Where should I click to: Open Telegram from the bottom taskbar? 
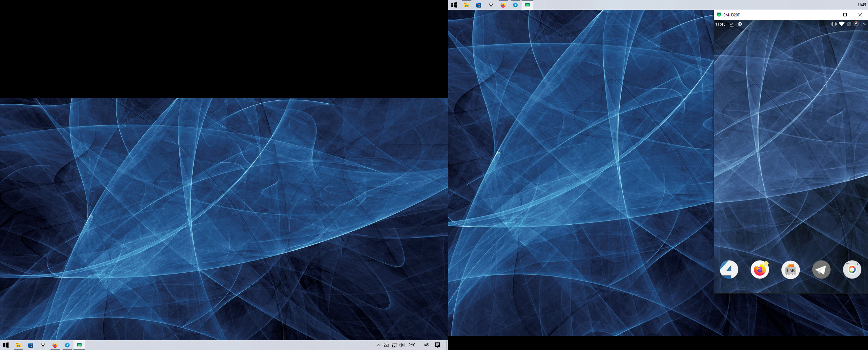[x=67, y=345]
